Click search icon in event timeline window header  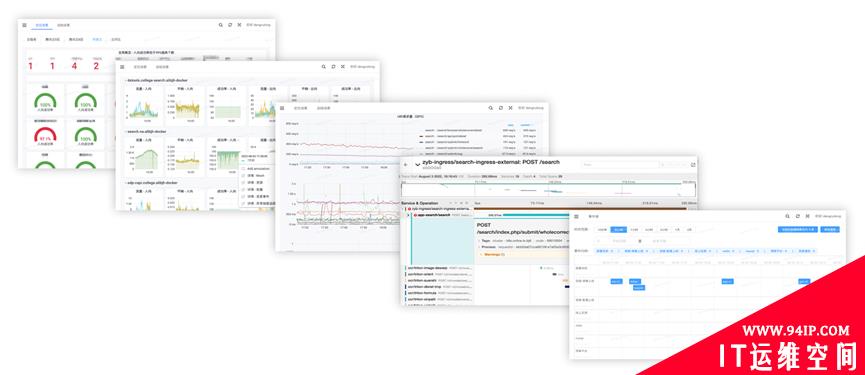[x=788, y=216]
